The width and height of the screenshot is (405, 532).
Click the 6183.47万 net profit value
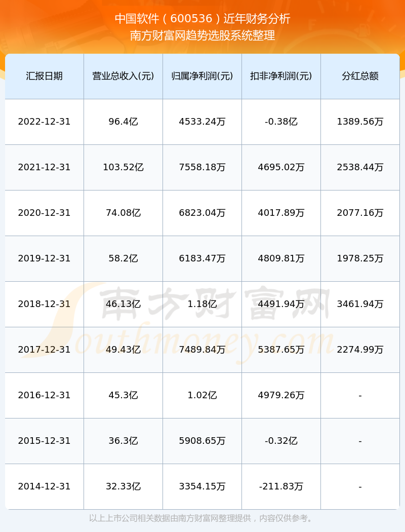pos(202,258)
